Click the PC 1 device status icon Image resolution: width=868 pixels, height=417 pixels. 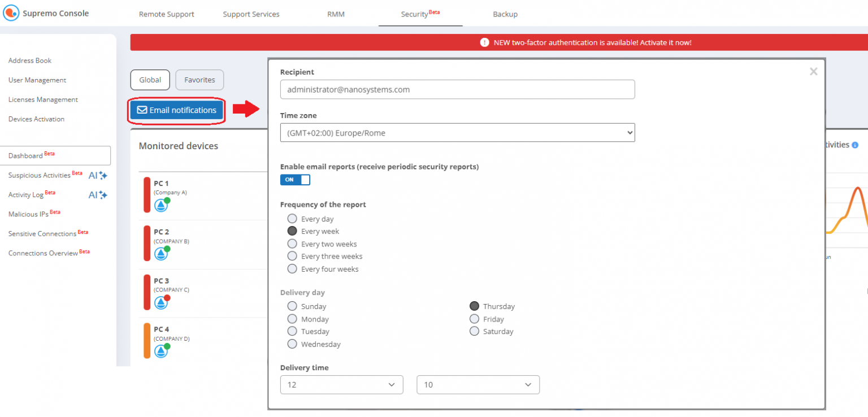point(162,205)
